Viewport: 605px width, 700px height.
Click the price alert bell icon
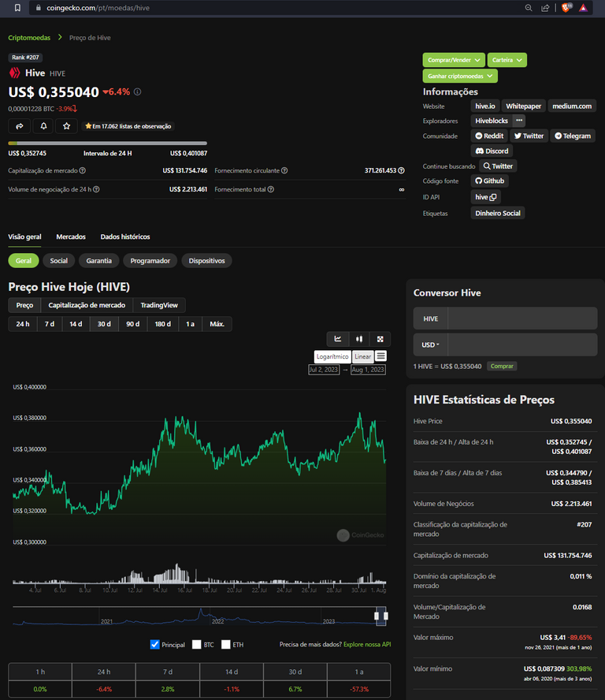click(x=43, y=126)
